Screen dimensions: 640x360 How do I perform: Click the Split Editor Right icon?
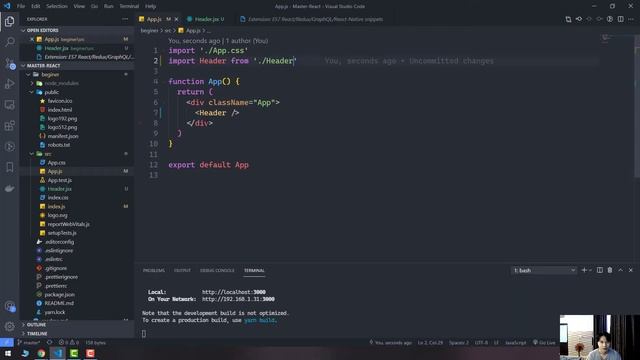pyautogui.click(x=620, y=19)
